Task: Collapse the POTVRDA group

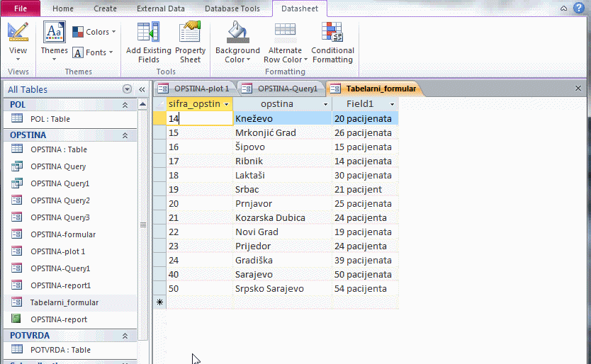Action: [125, 336]
